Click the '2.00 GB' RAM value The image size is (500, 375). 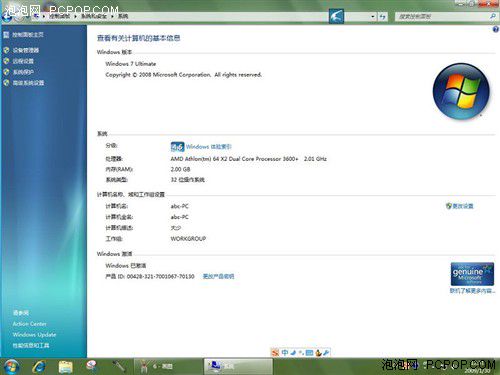click(180, 169)
